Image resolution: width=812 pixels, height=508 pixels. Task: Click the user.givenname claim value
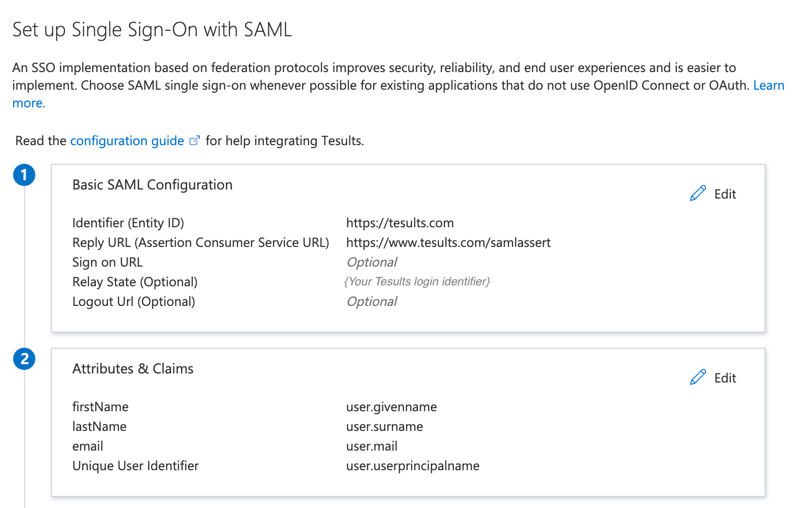391,407
